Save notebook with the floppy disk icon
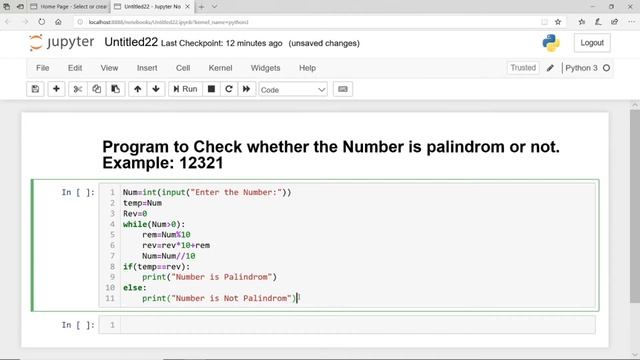640x360 pixels. click(x=35, y=89)
